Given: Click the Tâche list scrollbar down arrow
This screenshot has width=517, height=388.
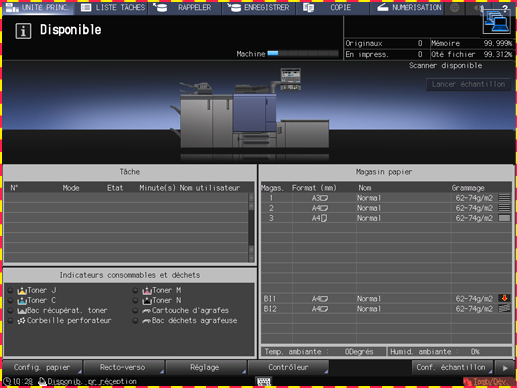Looking at the screenshot, I should tap(251, 258).
